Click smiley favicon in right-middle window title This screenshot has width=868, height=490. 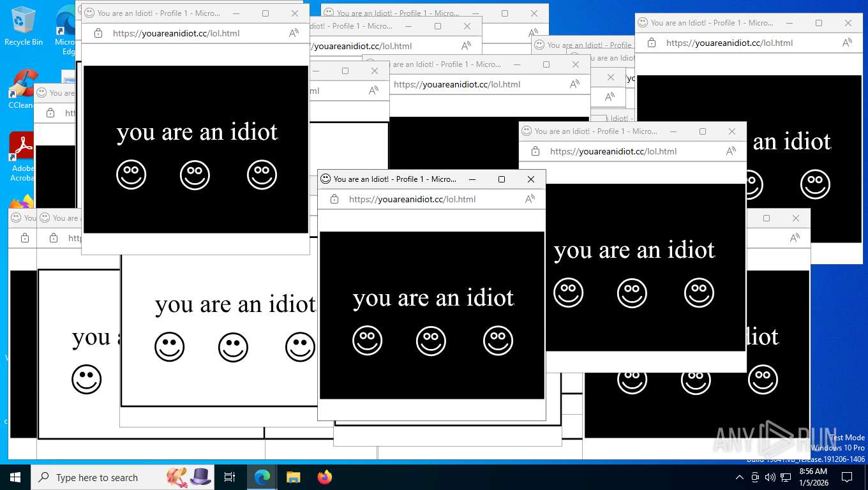pyautogui.click(x=526, y=131)
